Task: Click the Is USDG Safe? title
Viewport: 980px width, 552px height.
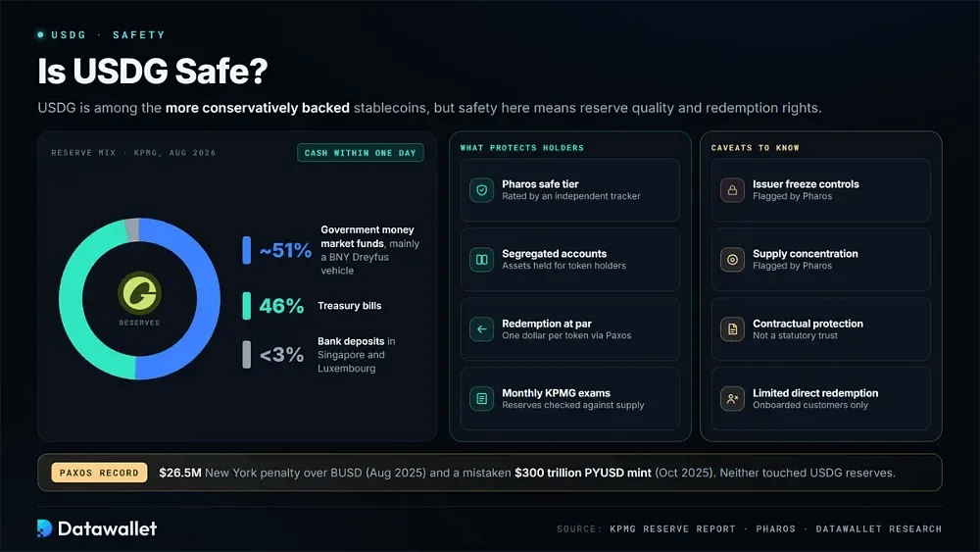Action: coord(153,71)
